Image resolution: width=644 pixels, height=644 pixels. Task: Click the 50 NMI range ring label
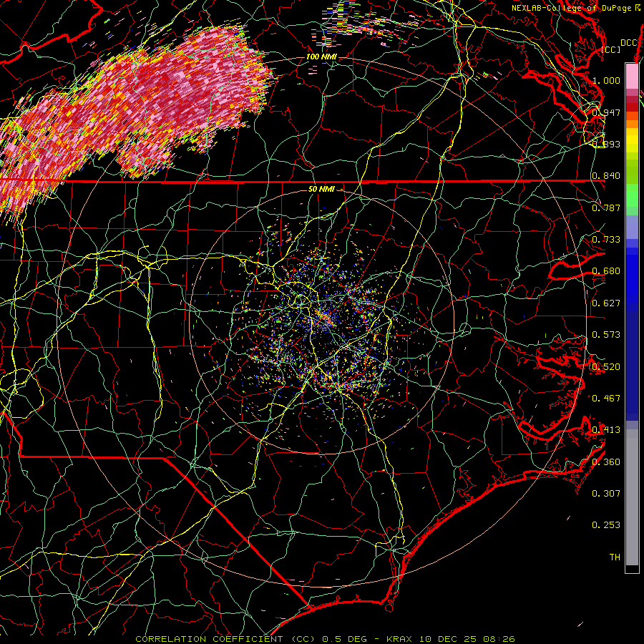point(321,190)
